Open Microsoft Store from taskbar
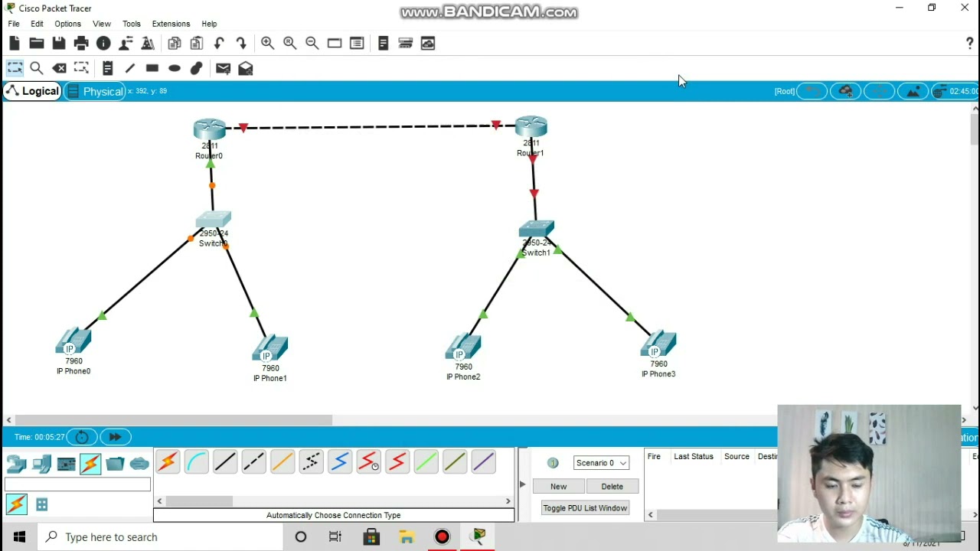Screen dimensions: 980x551 click(371, 536)
